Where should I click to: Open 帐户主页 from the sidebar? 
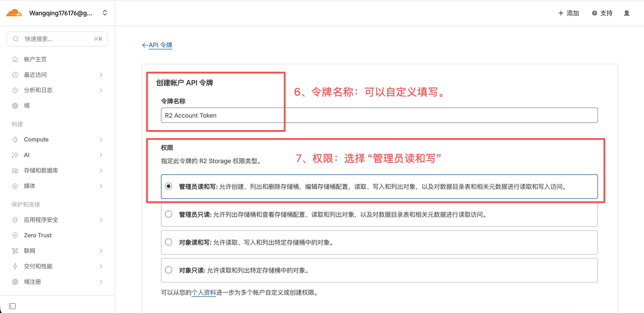(35, 59)
